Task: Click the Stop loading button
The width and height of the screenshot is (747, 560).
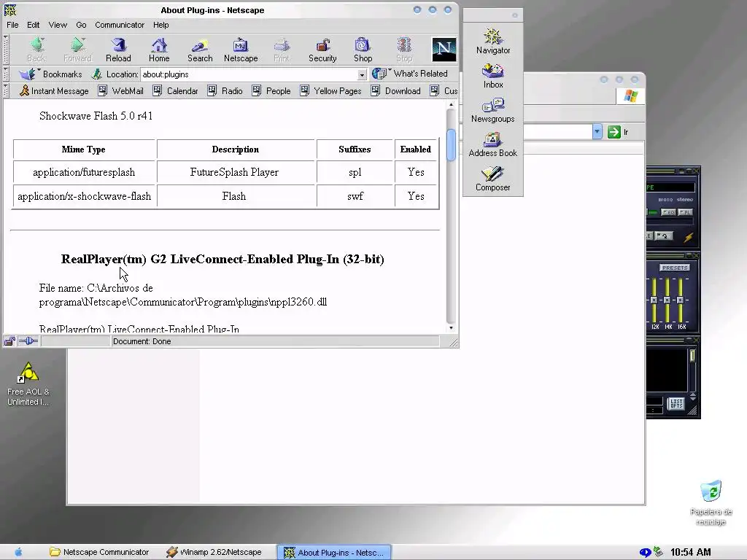Action: [x=404, y=50]
